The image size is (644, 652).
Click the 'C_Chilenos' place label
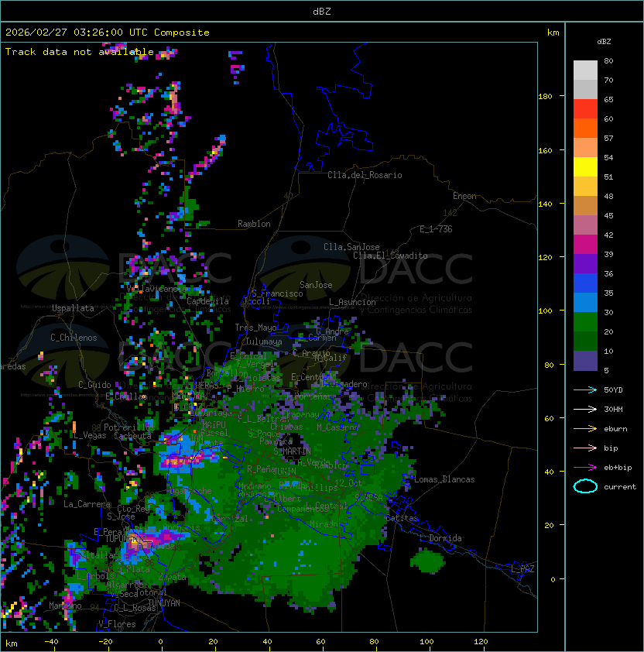[x=74, y=338]
